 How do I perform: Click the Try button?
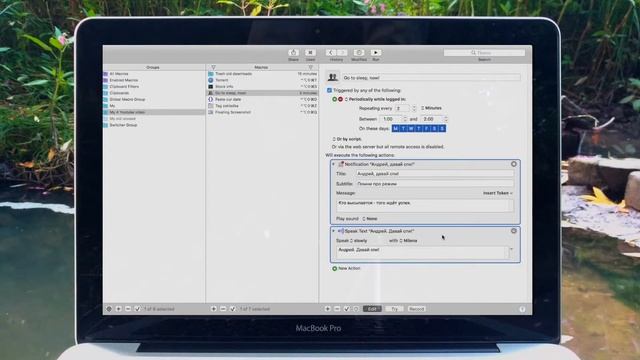[x=394, y=309]
